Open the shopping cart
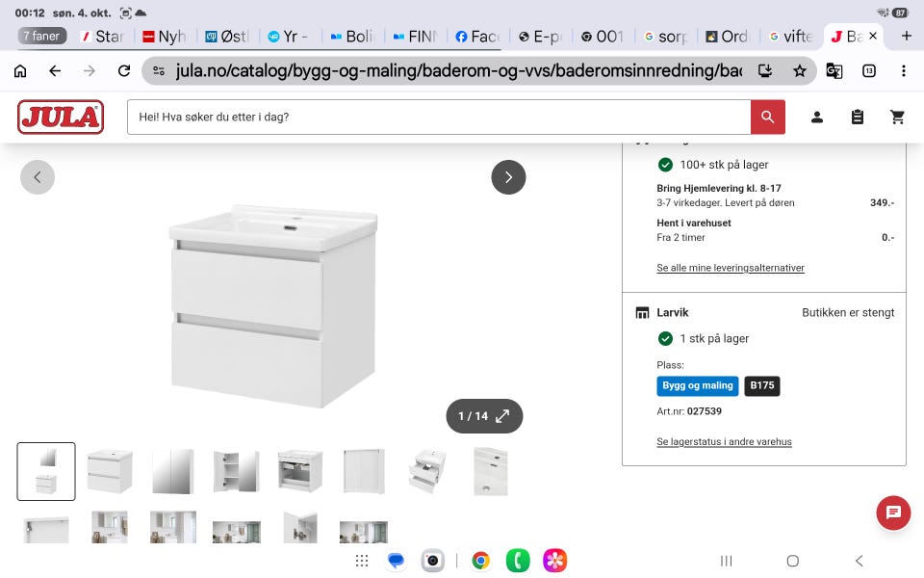 tap(897, 118)
